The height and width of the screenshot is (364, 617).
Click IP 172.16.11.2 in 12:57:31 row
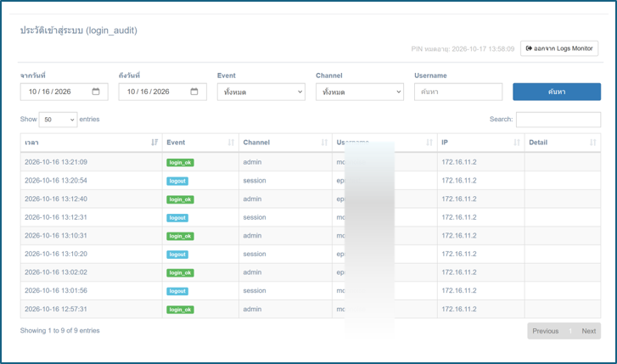tap(459, 310)
